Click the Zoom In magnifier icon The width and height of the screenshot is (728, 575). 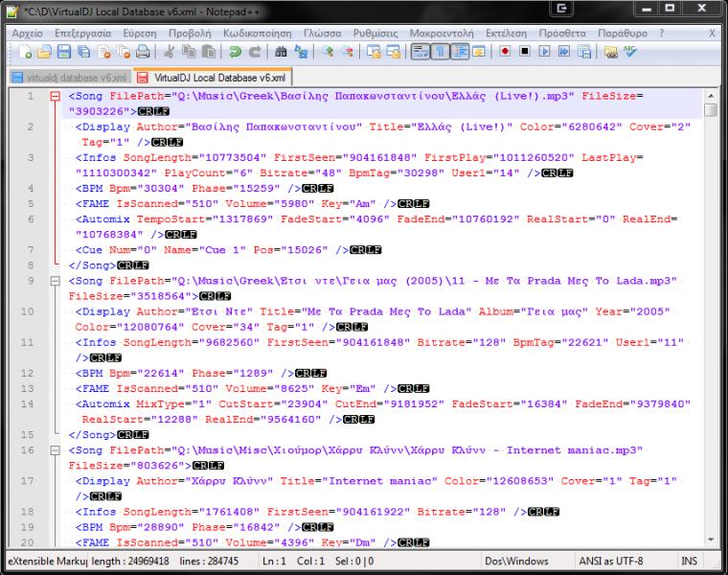328,52
